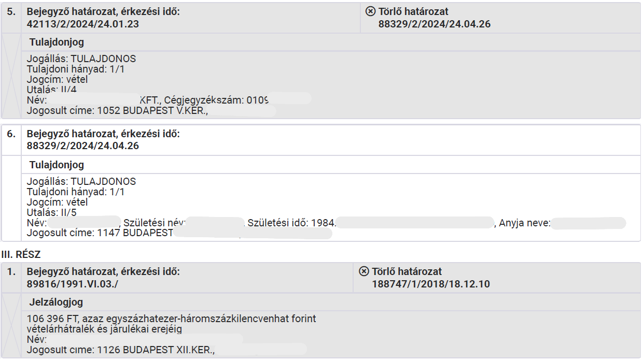644x361 pixels.
Task: Click the circled X icon beside Törlő határozat 188747/1/2018
Action: click(x=364, y=271)
